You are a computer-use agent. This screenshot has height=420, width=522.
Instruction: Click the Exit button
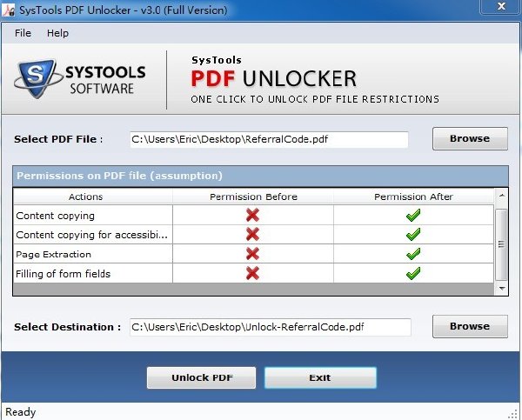point(320,377)
